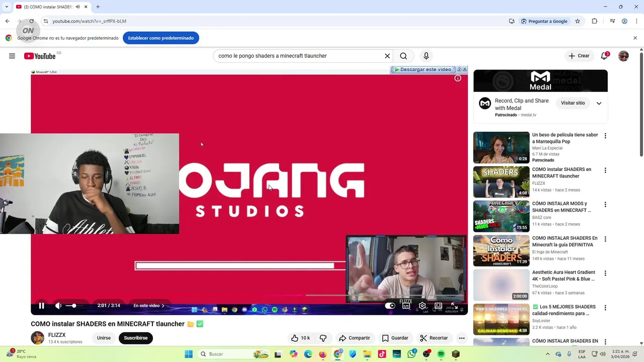
Task: Save the video with Guardar
Action: 395,338
